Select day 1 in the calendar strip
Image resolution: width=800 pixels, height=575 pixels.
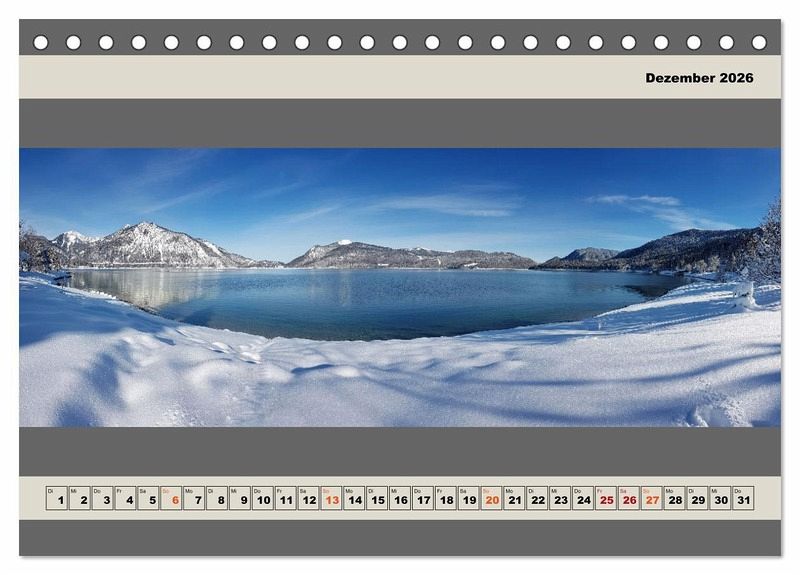click(x=57, y=498)
